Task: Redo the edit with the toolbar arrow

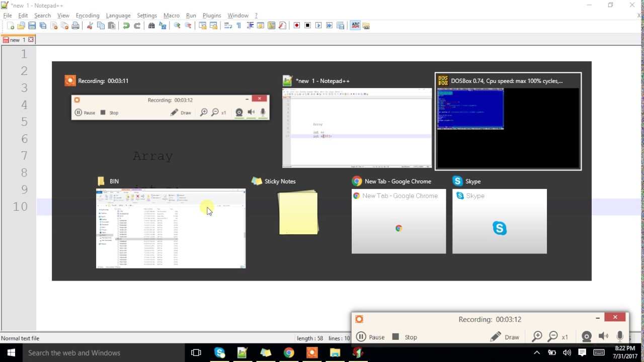Action: point(137,26)
